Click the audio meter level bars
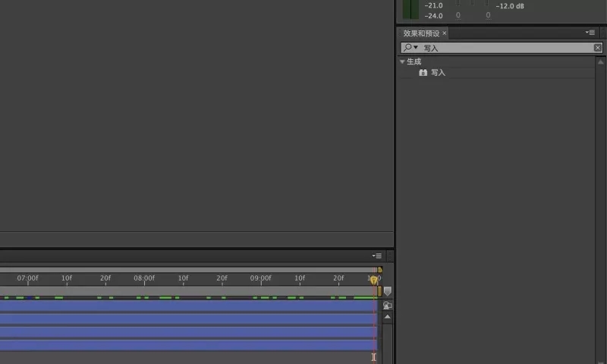 (x=410, y=9)
